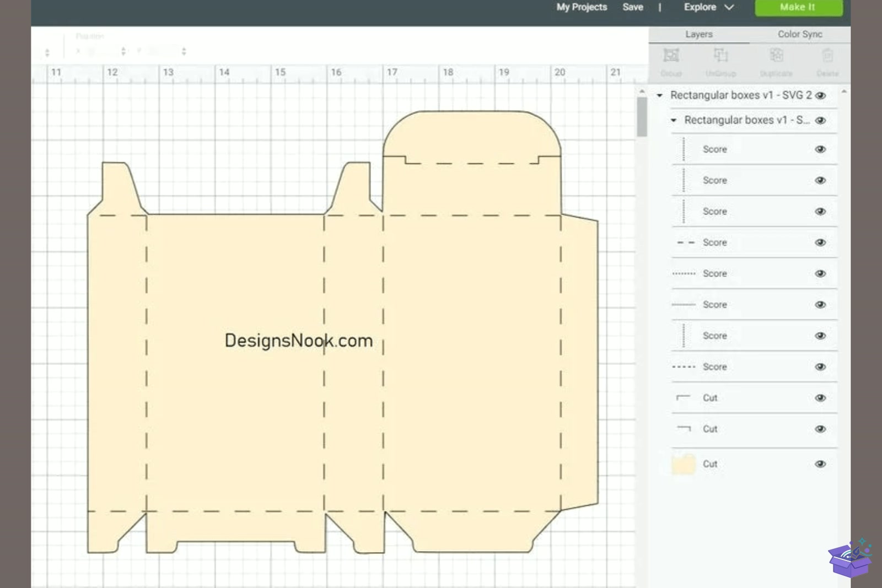Toggle eye of the last vertical dashed Score layer
882x588 pixels.
[820, 336]
